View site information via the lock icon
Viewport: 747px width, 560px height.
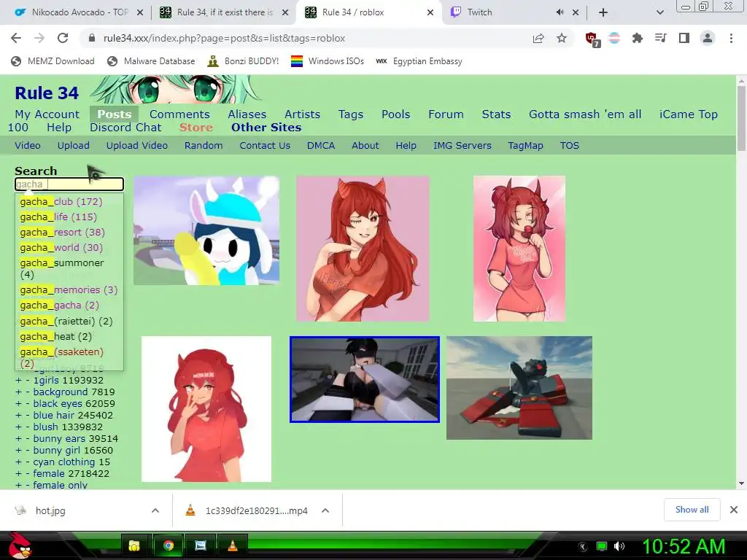tap(93, 38)
